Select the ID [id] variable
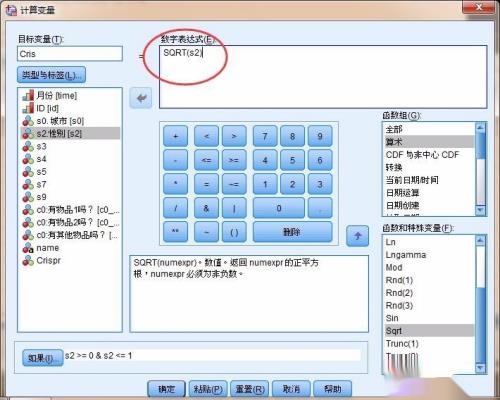The height and width of the screenshot is (400, 500). 70,108
